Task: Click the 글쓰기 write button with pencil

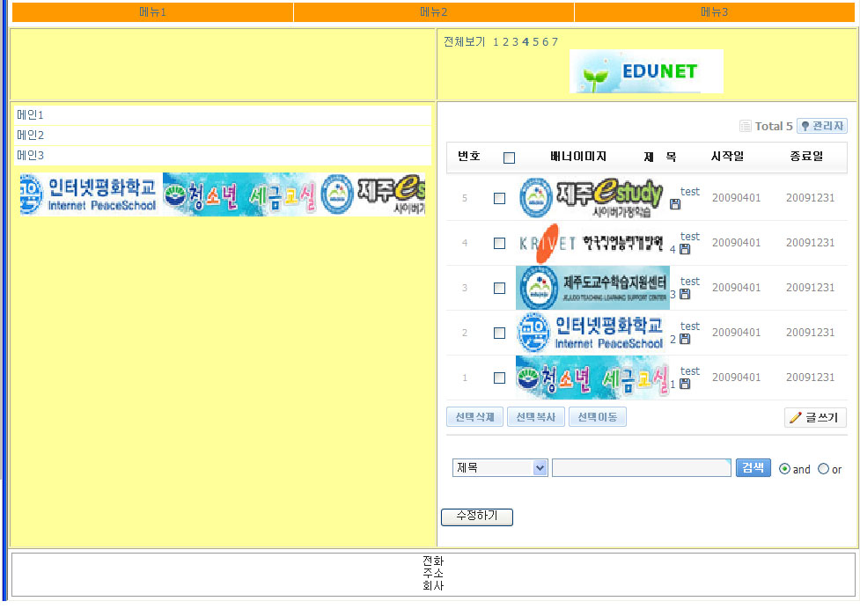Action: tap(815, 417)
